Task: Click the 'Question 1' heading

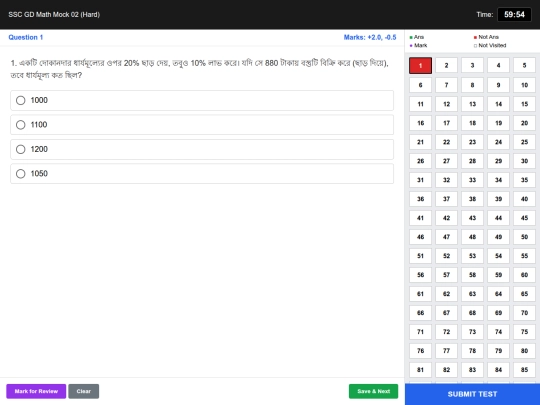Action: [26, 37]
